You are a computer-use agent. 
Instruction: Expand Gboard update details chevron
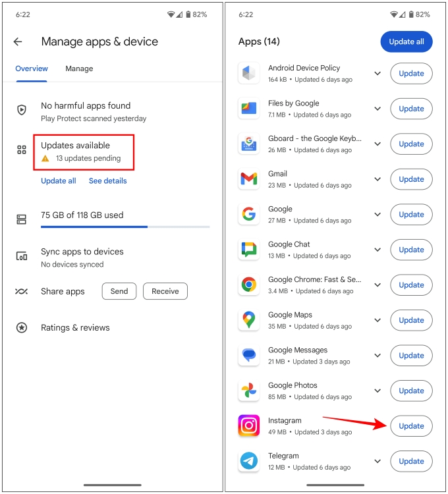tap(378, 144)
